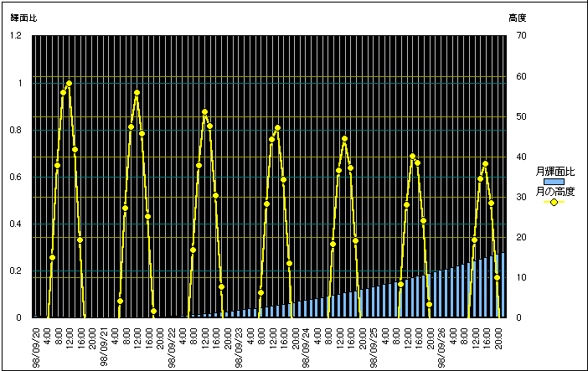
Task: Select the peak data point of the second curve
Action: pos(137,93)
